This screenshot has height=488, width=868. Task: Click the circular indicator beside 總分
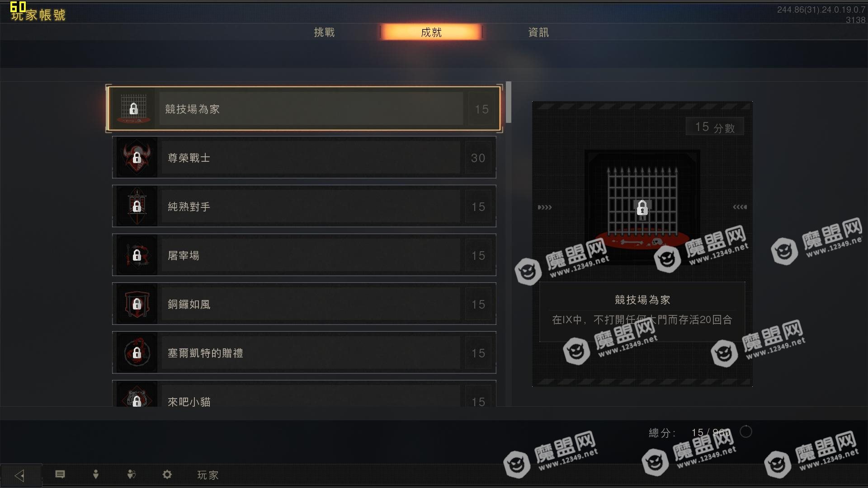tap(746, 432)
